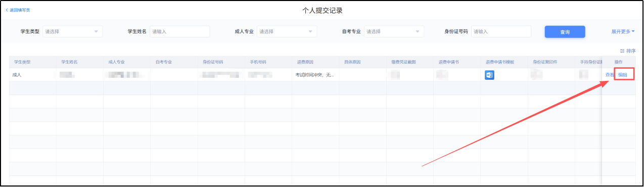Click the 身份证号码 input field
This screenshot has height=187, width=644.
point(501,31)
